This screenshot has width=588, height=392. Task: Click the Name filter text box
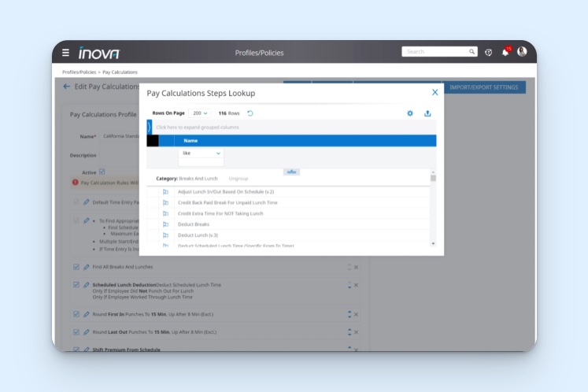(201, 162)
